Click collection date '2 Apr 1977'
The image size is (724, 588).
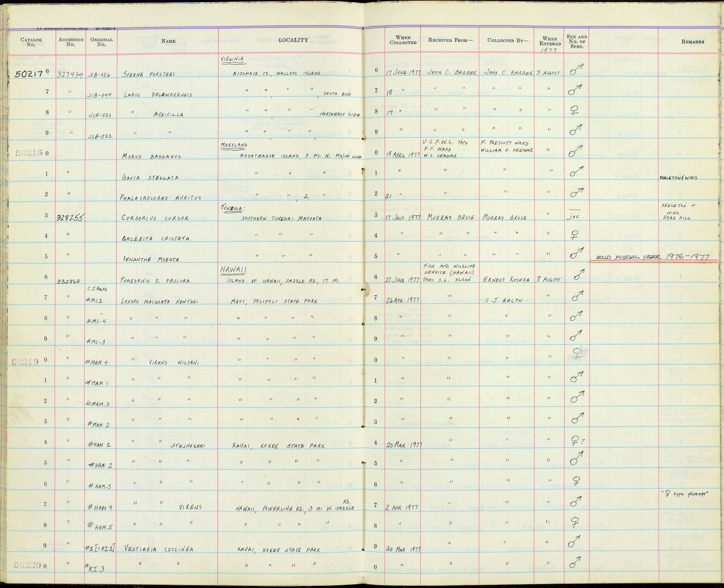pos(402,508)
